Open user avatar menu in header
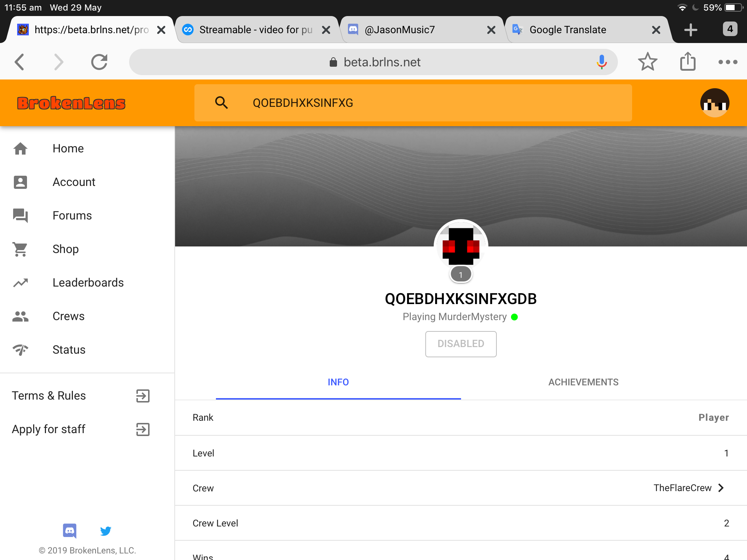Viewport: 747px width, 560px height. [x=715, y=103]
